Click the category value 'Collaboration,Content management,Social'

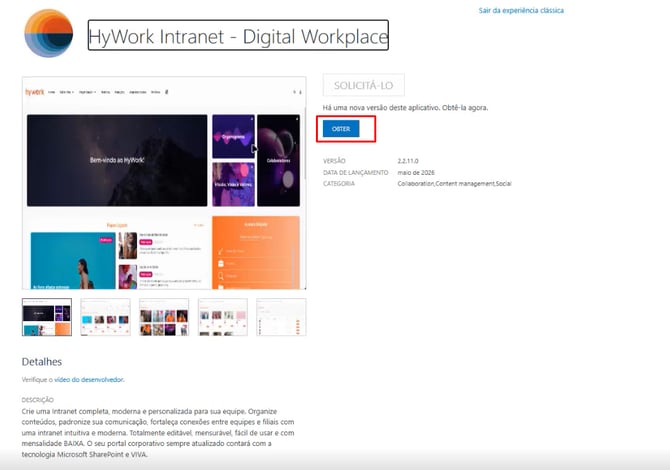point(454,184)
